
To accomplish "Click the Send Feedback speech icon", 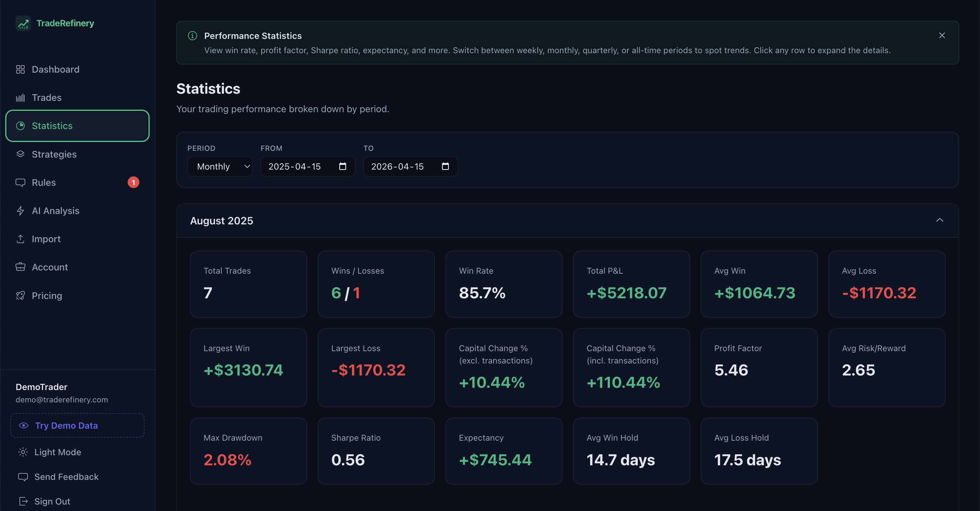I will (x=23, y=477).
